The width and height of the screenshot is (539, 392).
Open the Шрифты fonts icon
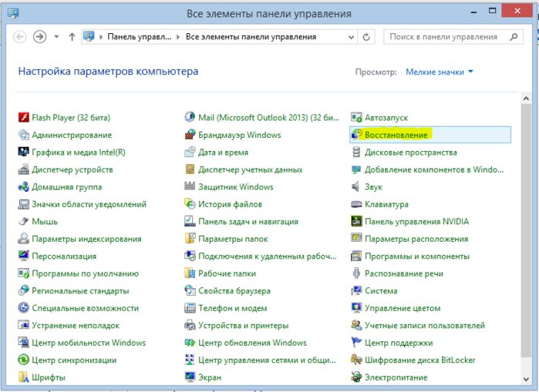[x=24, y=377]
